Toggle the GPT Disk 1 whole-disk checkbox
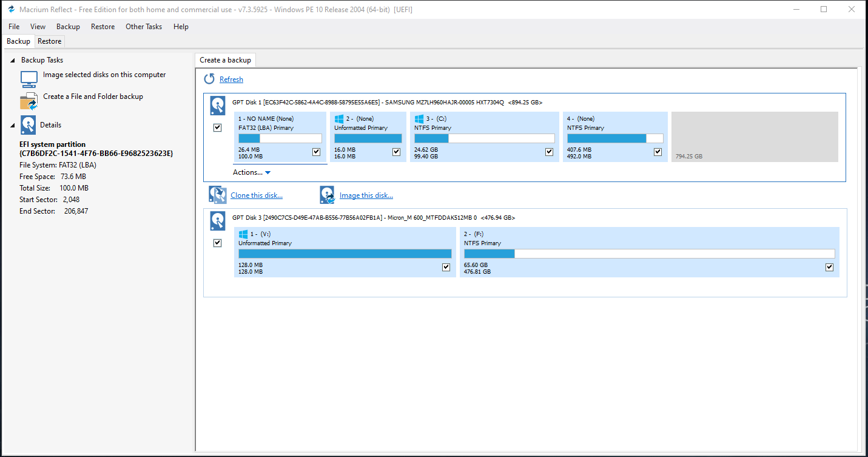 218,128
